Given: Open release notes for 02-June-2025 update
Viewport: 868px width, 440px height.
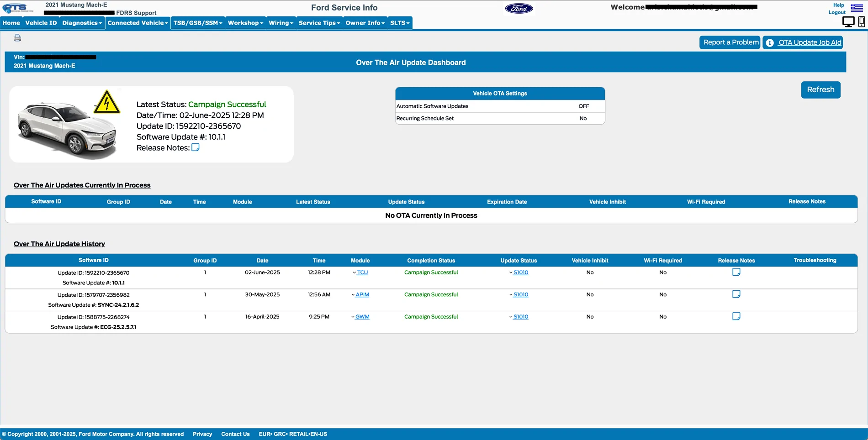Looking at the screenshot, I should pyautogui.click(x=736, y=272).
